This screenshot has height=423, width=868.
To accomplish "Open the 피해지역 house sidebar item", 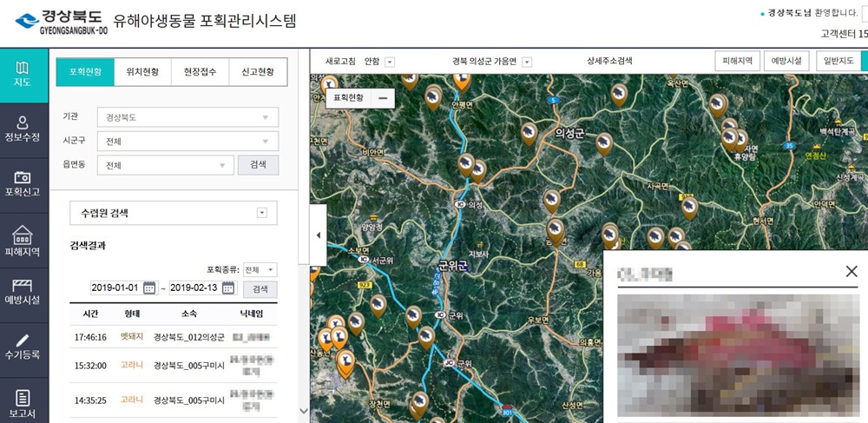I will [x=23, y=241].
